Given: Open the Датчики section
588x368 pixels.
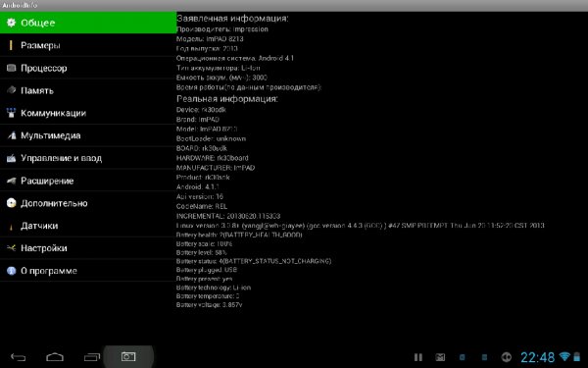Looking at the screenshot, I should [88, 226].
